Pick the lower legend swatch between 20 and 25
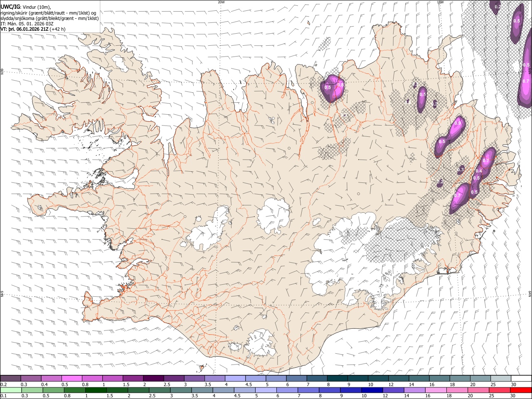 478,390
